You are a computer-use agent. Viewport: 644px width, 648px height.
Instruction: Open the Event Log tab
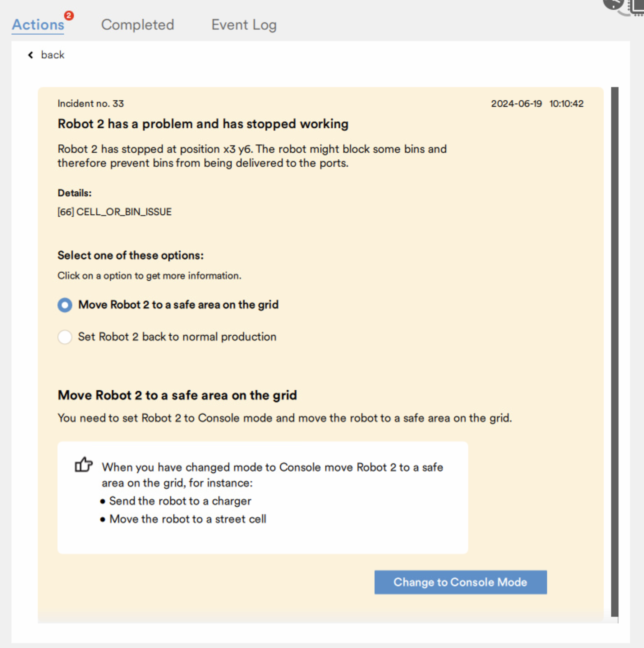pyautogui.click(x=244, y=25)
